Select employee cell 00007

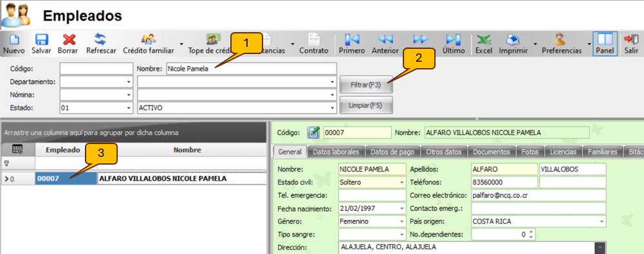tap(66, 179)
